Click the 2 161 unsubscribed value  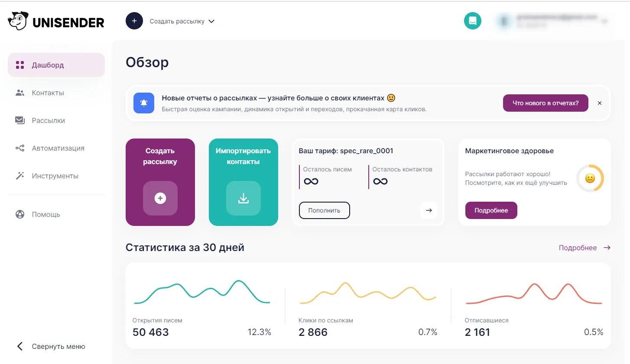pyautogui.click(x=477, y=332)
